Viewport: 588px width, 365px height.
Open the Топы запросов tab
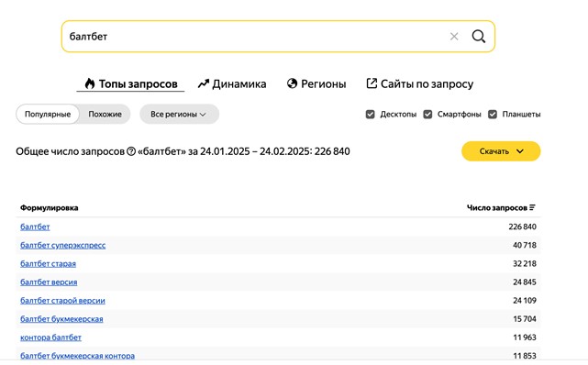click(x=130, y=83)
